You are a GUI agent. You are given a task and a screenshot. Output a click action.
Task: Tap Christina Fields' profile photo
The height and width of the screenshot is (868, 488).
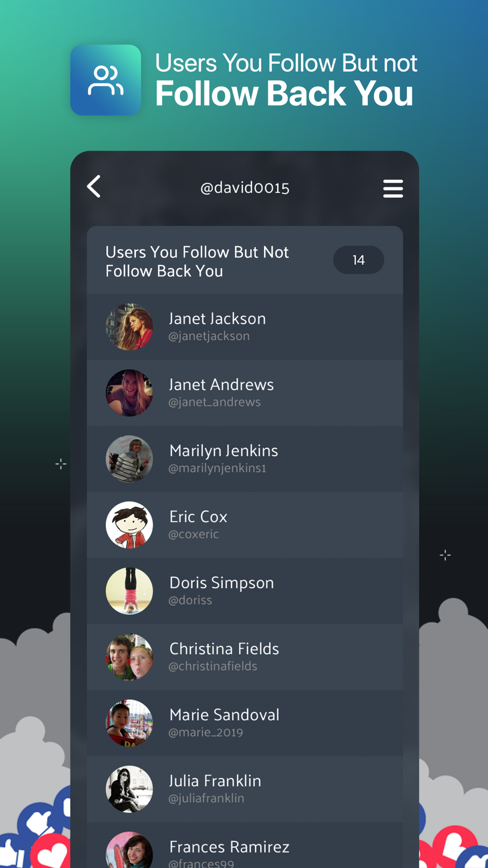(x=129, y=657)
